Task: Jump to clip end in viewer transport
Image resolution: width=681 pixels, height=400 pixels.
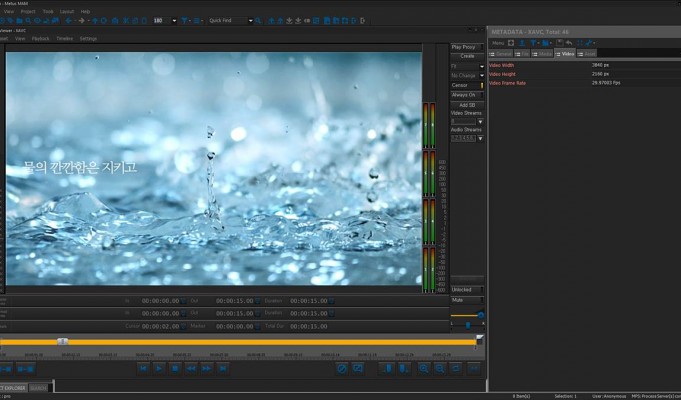Action: tap(223, 369)
